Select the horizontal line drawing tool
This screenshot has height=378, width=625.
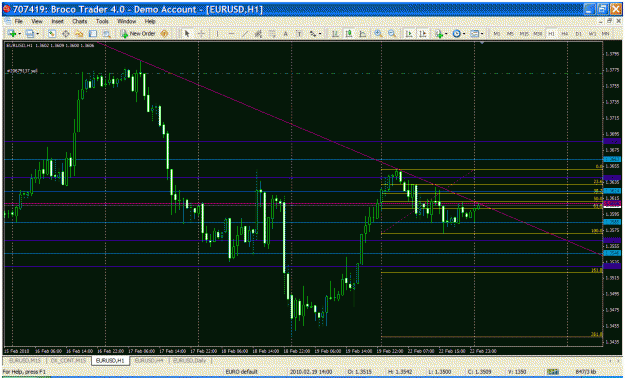pos(231,34)
